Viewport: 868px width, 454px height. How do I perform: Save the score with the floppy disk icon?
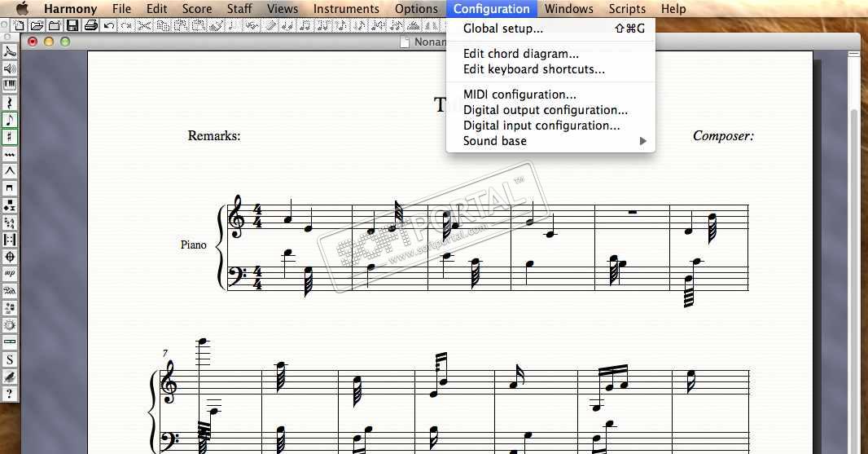(x=72, y=25)
